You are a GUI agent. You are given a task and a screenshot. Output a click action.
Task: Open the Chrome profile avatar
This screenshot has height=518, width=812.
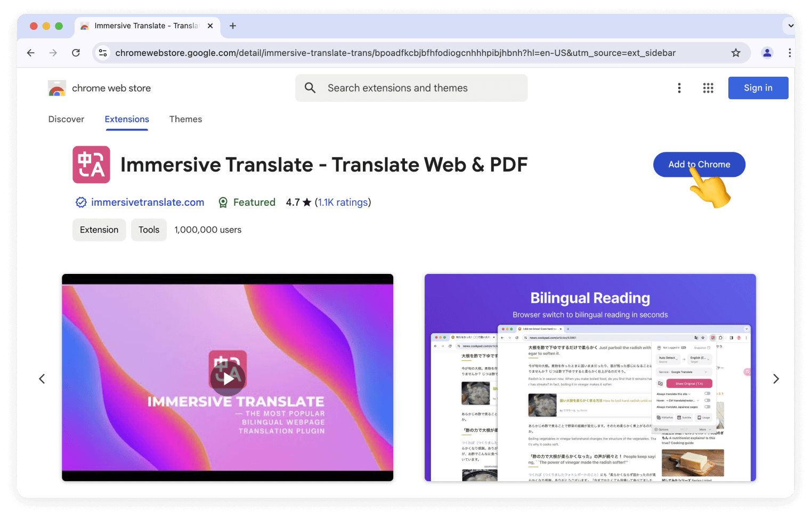pos(767,53)
